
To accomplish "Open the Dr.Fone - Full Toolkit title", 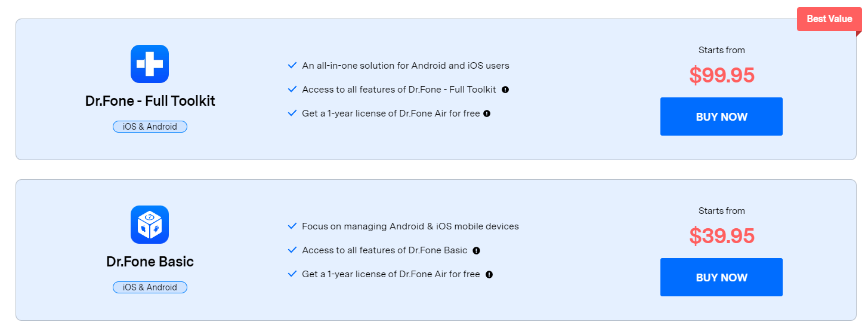I will tap(150, 101).
